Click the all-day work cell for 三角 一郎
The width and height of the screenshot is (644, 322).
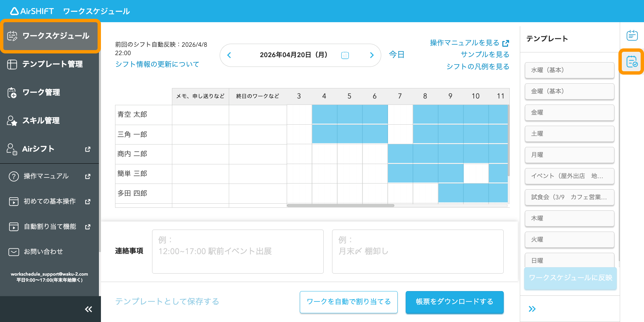tap(258, 135)
